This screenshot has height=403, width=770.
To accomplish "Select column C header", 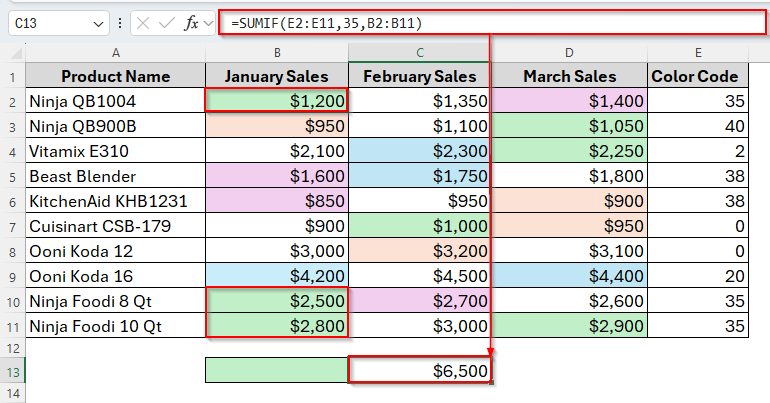I will click(x=420, y=52).
